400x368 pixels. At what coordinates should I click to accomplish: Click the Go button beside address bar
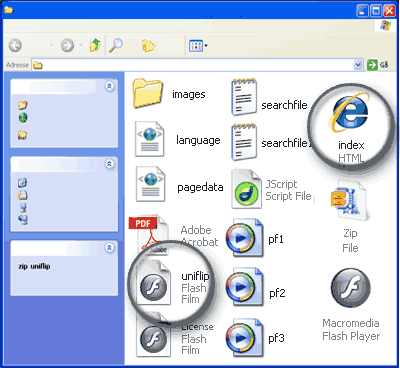click(x=378, y=65)
